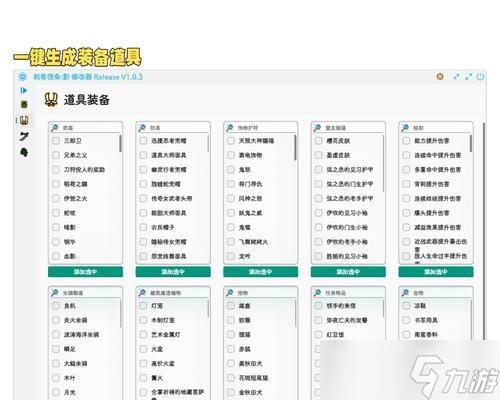Click the 南蛮香料 item text
Image resolution: width=500 pixels, height=400 pixels.
[x=426, y=334]
